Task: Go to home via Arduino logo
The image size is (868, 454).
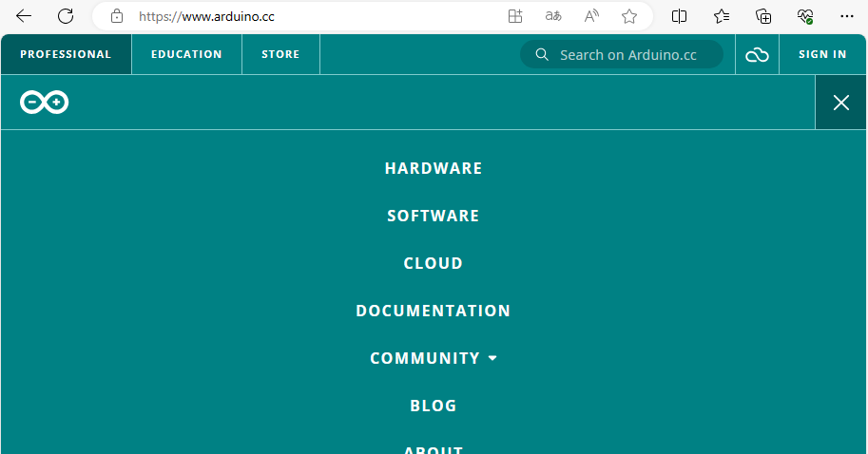Action: pos(45,103)
